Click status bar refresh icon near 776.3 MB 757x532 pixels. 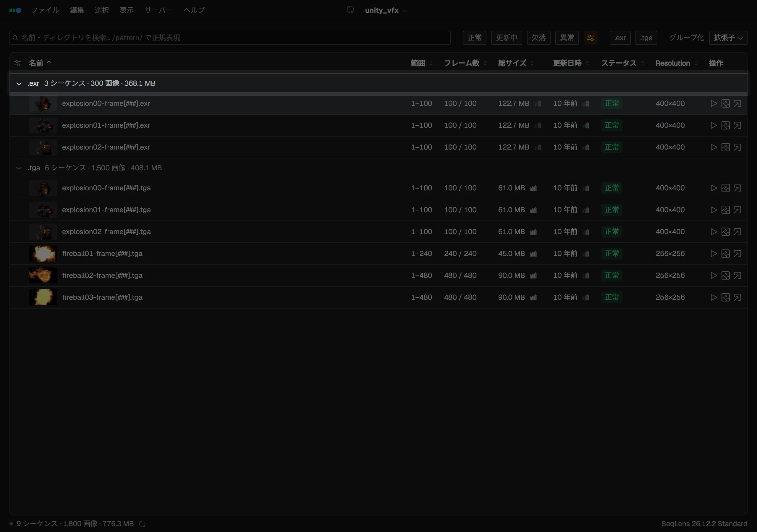(x=142, y=524)
